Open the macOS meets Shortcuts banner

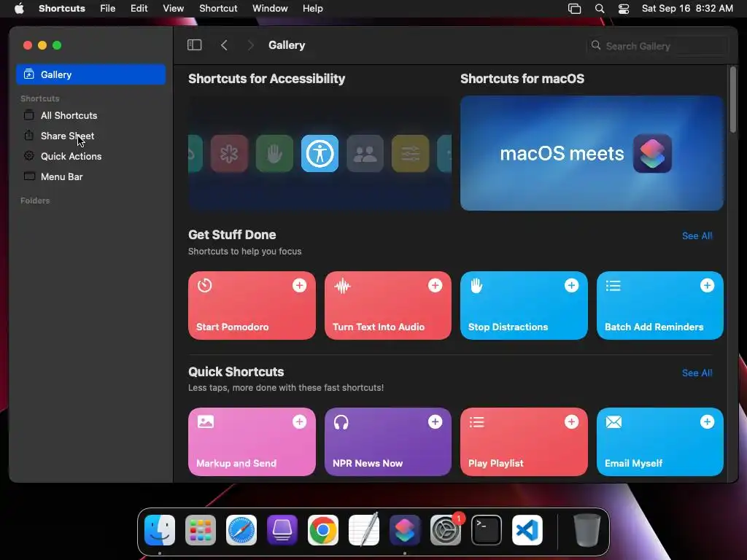(x=592, y=153)
